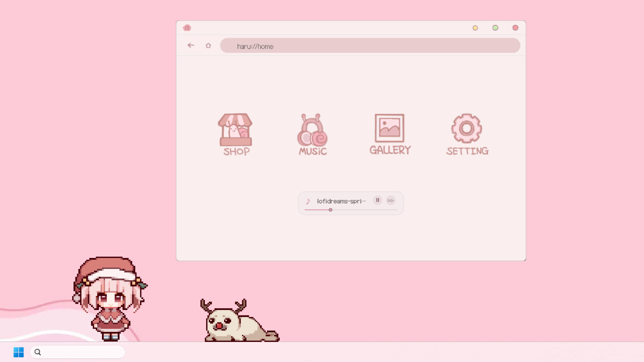
Task: Click the yellow minimize dot
Action: click(x=475, y=28)
